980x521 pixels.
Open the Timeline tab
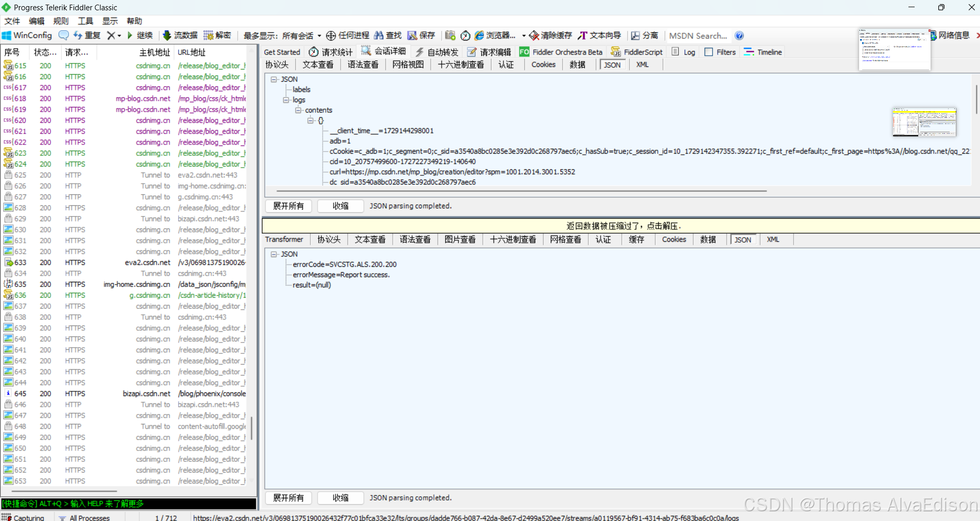point(763,52)
